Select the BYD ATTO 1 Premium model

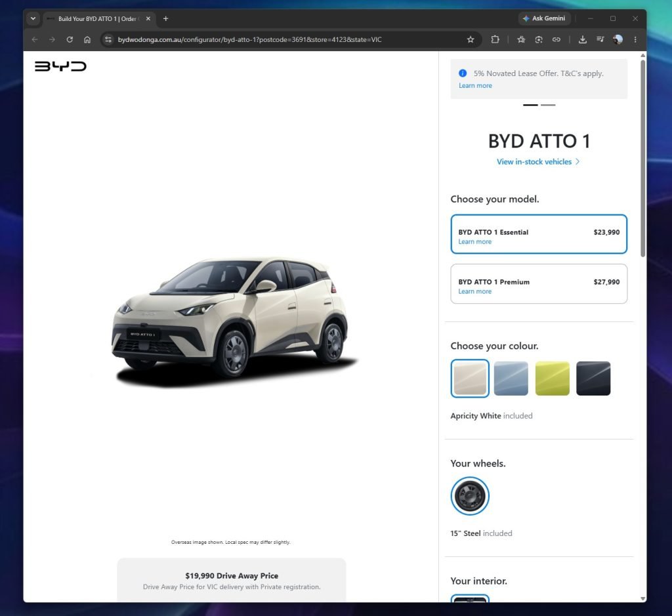pos(539,283)
